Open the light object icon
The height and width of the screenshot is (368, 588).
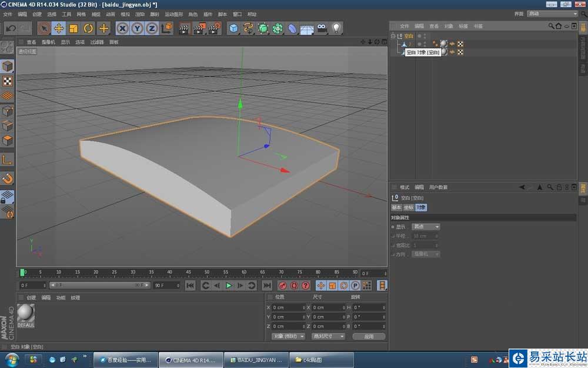point(336,28)
